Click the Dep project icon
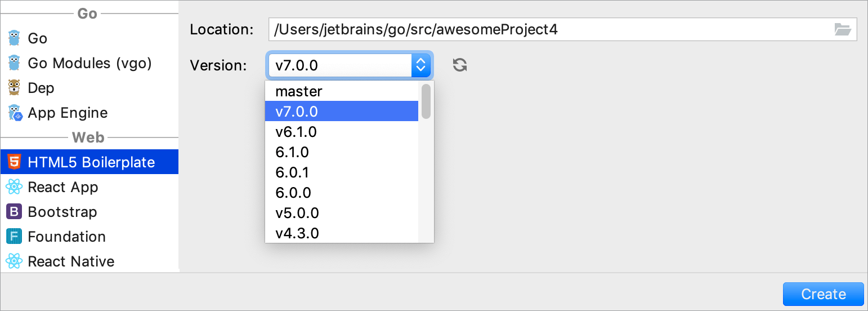This screenshot has height=311, width=868. pyautogui.click(x=14, y=88)
